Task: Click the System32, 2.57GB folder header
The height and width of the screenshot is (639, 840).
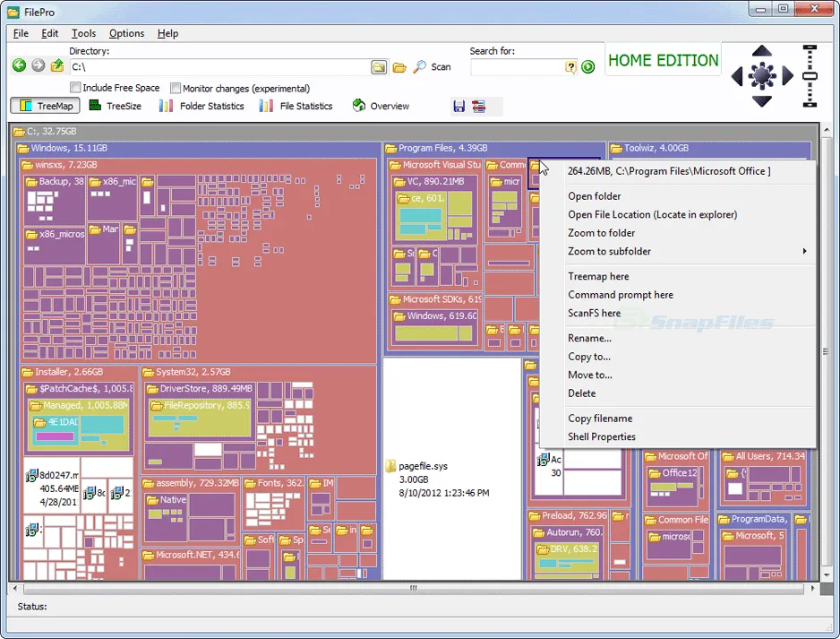Action: (259, 372)
